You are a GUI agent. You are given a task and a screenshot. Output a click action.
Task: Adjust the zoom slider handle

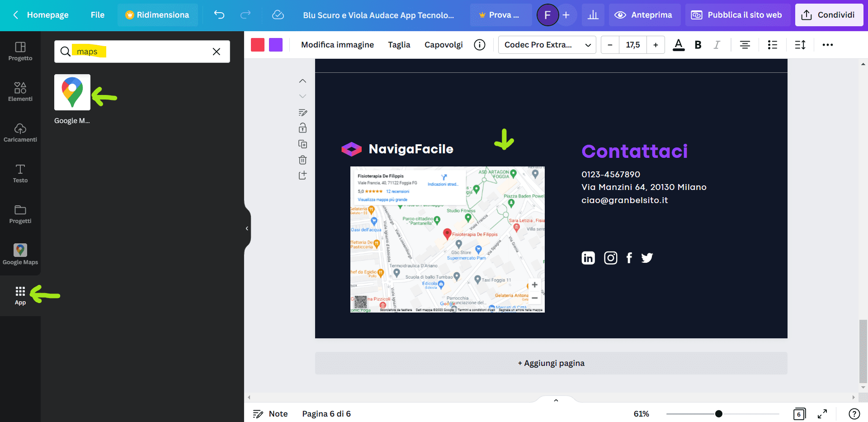point(719,414)
